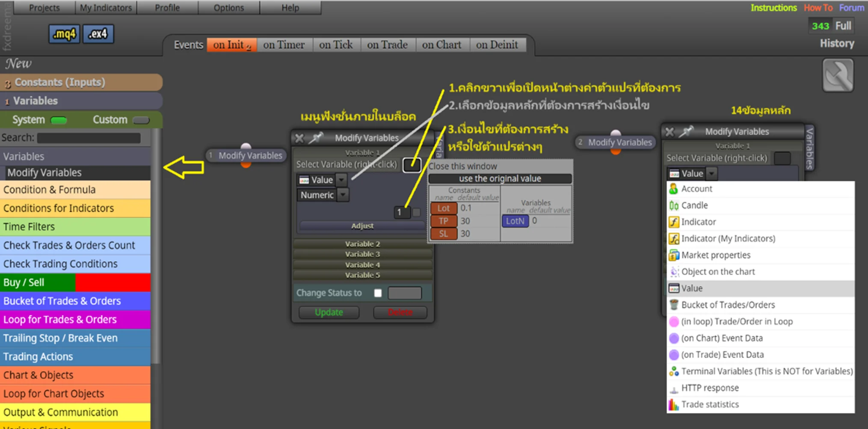Image resolution: width=868 pixels, height=429 pixels.
Task: Open Trailing Stop / Break Even category
Action: tap(75, 338)
